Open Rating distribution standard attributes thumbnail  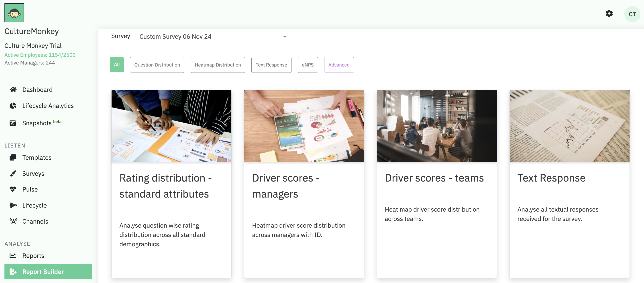pos(171,126)
